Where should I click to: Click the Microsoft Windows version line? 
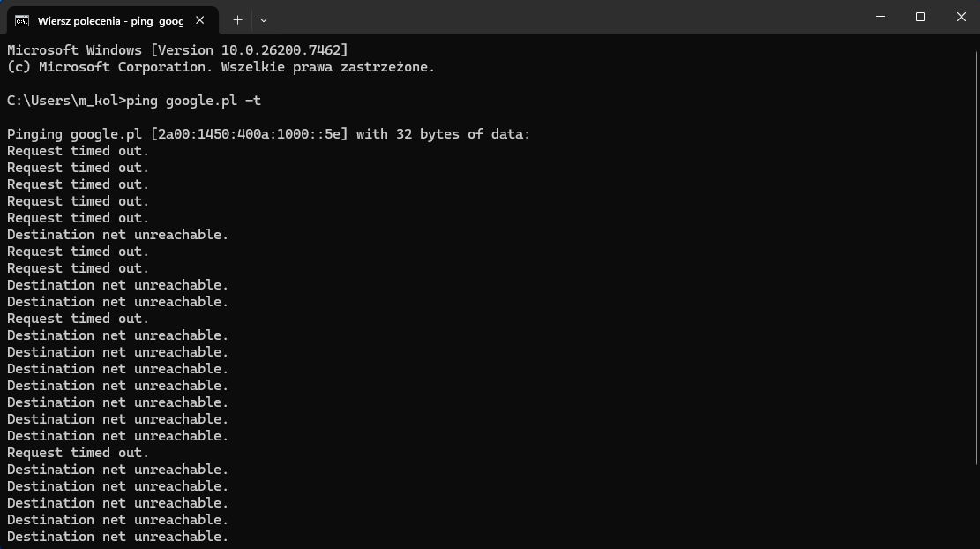177,50
